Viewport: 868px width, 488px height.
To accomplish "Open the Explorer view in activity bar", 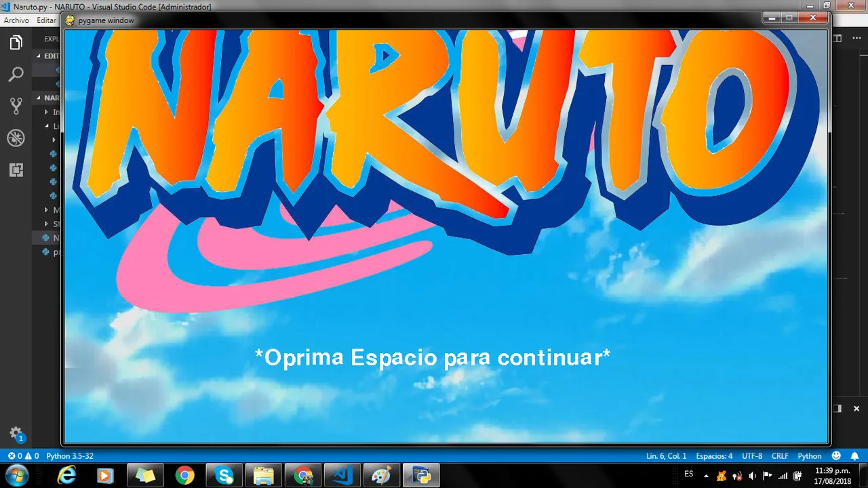I will pos(16,43).
